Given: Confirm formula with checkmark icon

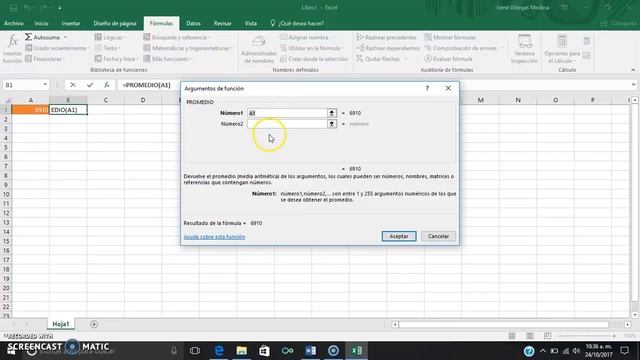Looking at the screenshot, I should point(90,85).
